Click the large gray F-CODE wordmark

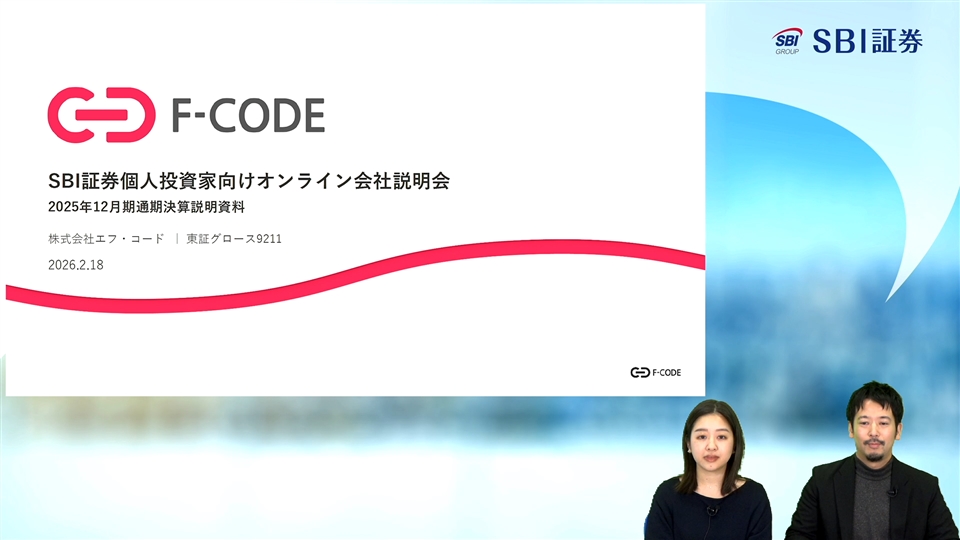247,116
